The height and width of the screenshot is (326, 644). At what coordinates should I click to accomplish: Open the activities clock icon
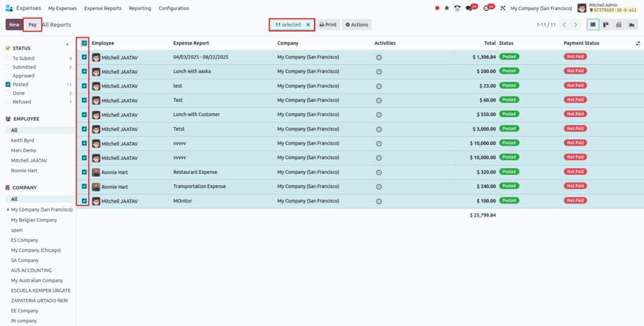pyautogui.click(x=487, y=8)
